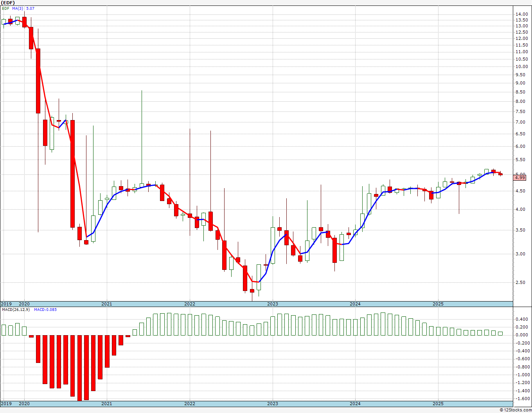
Task: Click 2021 on the price chart time axis
Action: point(107,304)
